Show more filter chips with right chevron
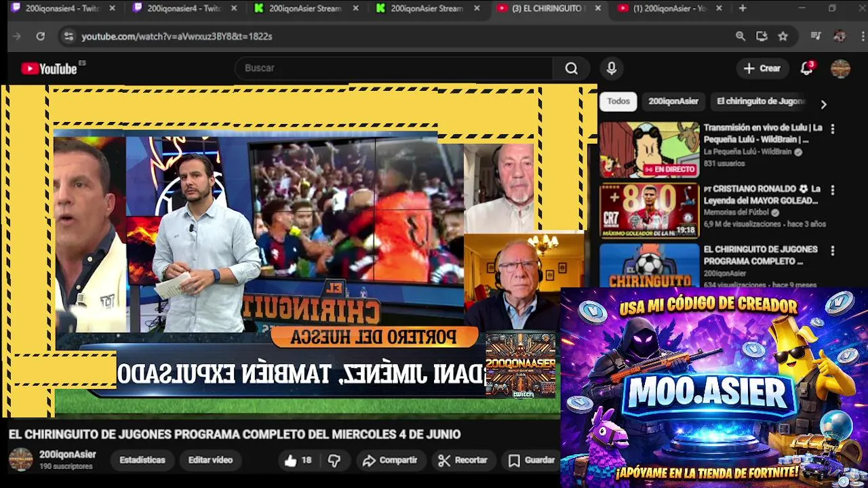 pyautogui.click(x=823, y=104)
